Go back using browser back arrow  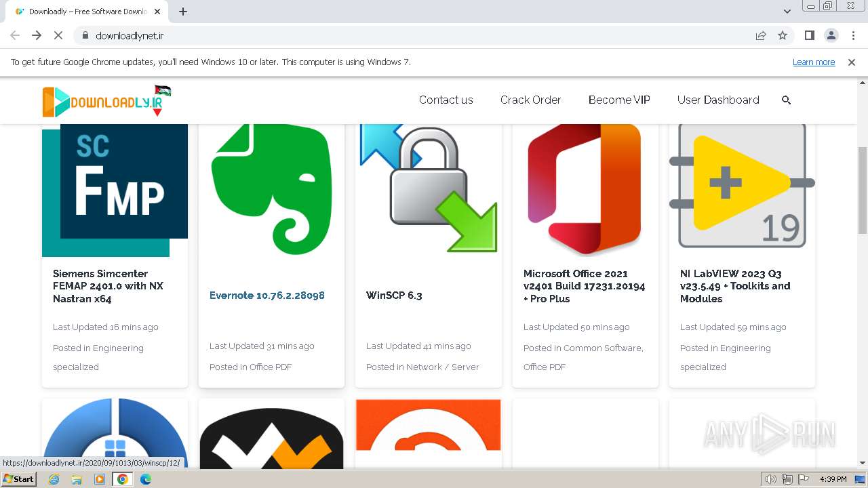(15, 35)
